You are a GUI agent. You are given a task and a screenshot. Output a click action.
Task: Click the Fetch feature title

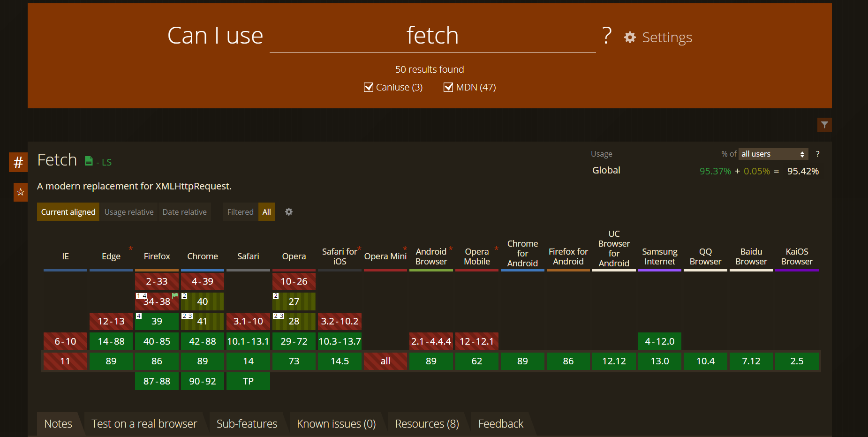click(57, 160)
